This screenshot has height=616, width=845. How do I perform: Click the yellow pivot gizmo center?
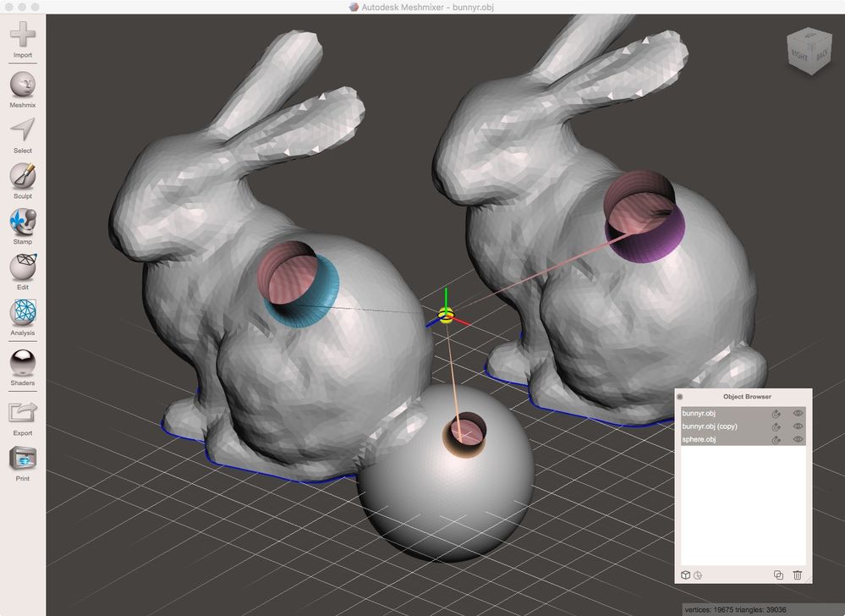[x=446, y=316]
